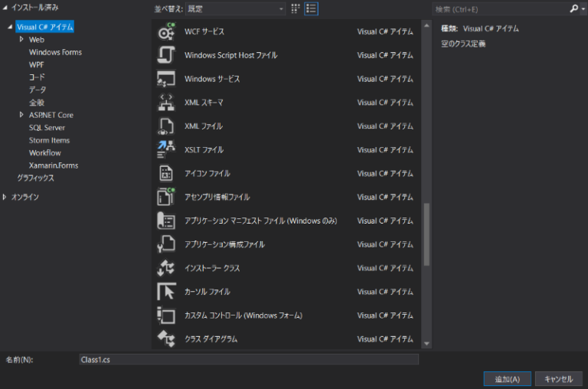Collapse the Visual C# アイテム node
Viewport: 588px width, 389px height.
[x=10, y=27]
